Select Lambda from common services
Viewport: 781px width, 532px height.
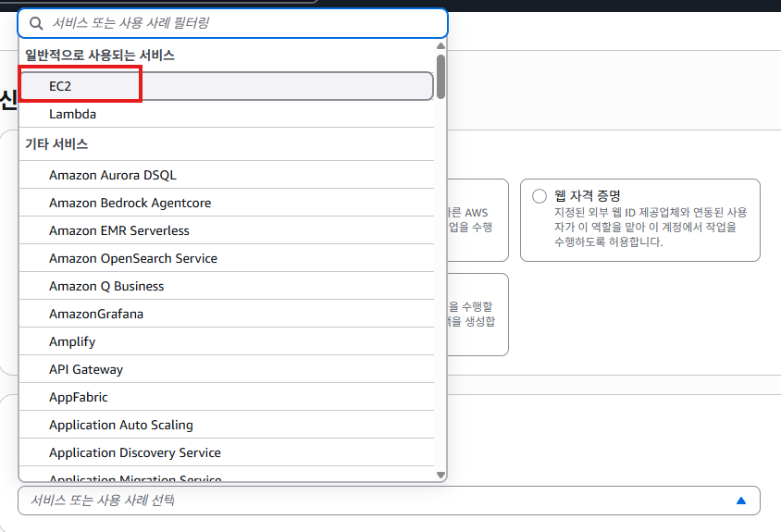[x=226, y=114]
